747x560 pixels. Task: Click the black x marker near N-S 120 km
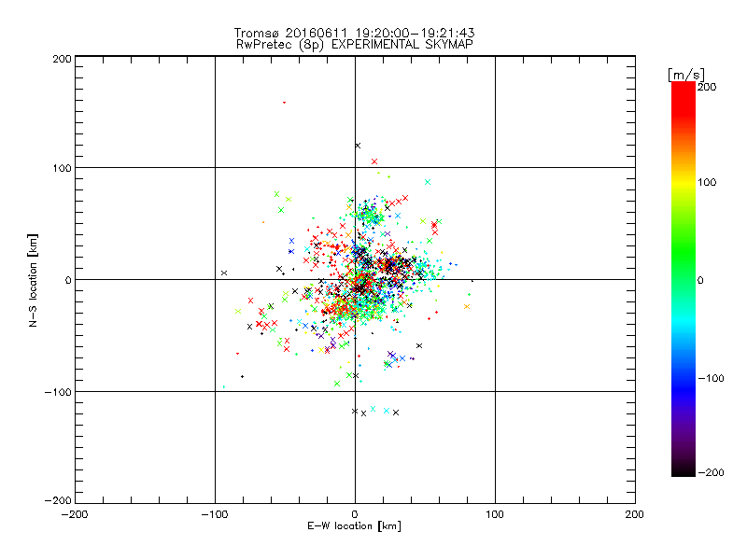[358, 146]
